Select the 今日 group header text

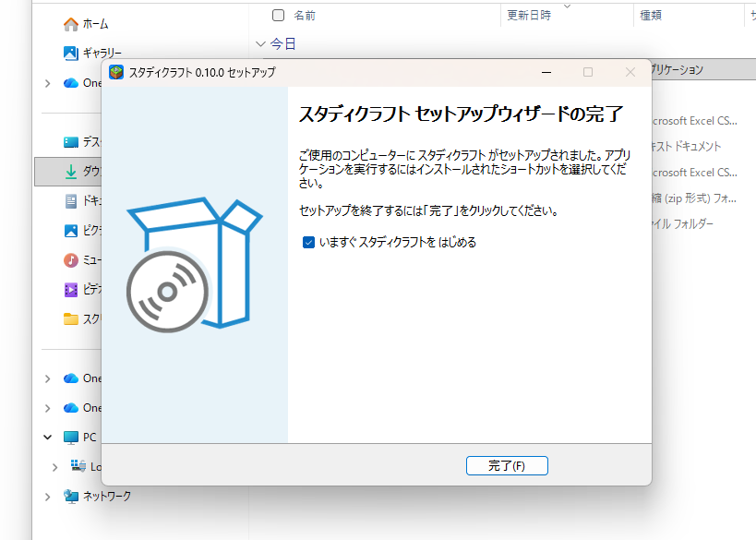click(x=283, y=44)
